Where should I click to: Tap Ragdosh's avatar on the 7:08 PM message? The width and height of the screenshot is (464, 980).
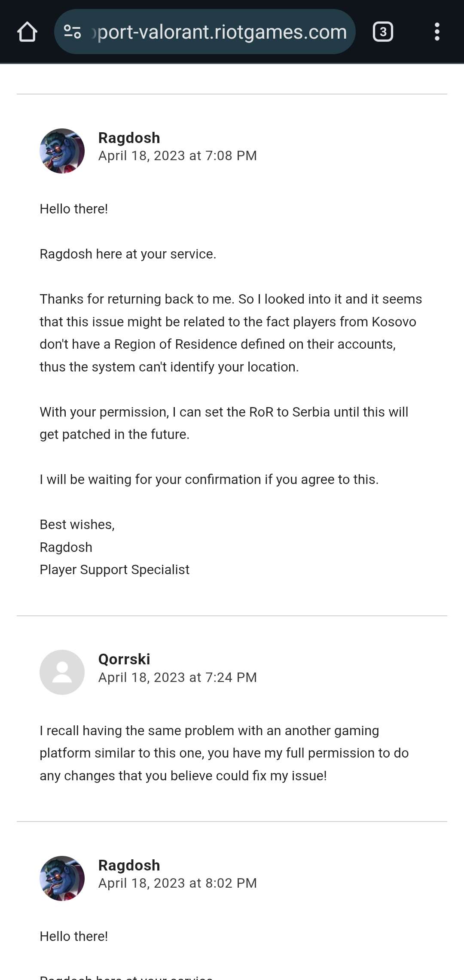pos(62,151)
